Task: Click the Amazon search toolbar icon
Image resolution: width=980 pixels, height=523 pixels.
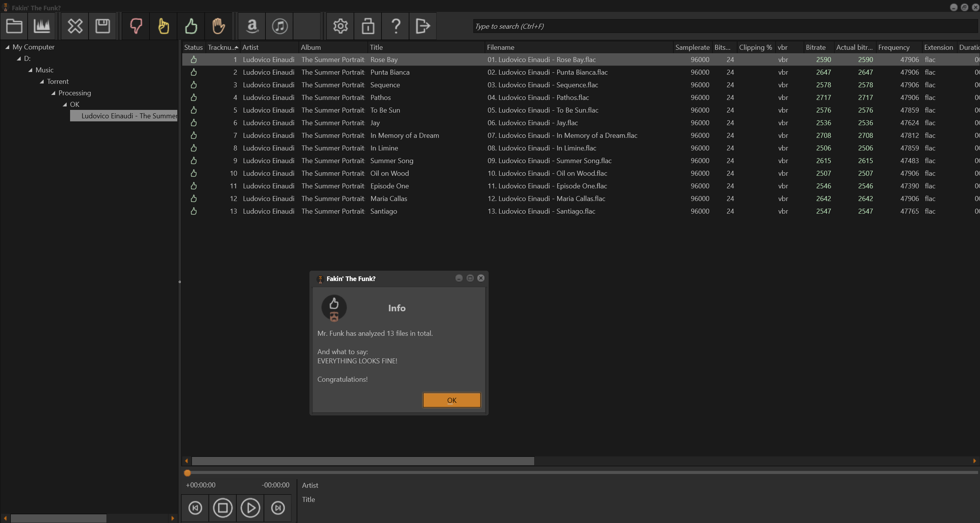Action: tap(252, 26)
